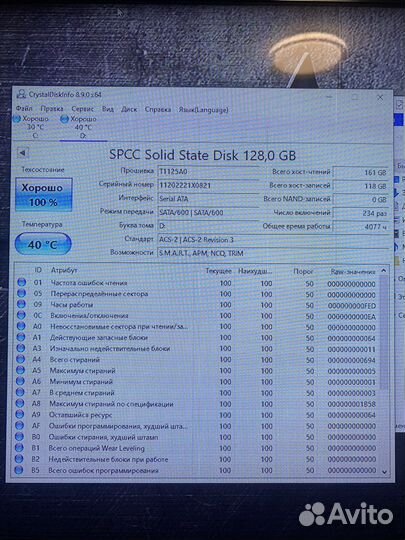Click the firmware field T1125A0
Screen dimensions: 405x540
click(208, 172)
